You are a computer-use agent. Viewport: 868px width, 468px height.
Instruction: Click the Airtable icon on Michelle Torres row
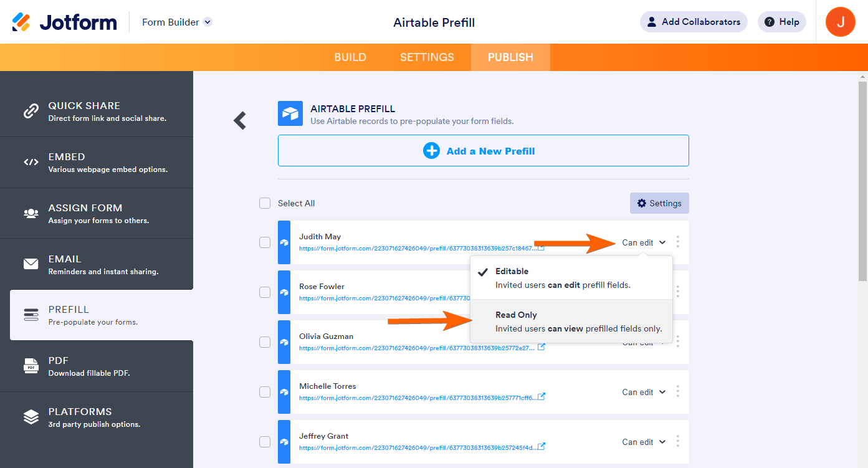284,392
